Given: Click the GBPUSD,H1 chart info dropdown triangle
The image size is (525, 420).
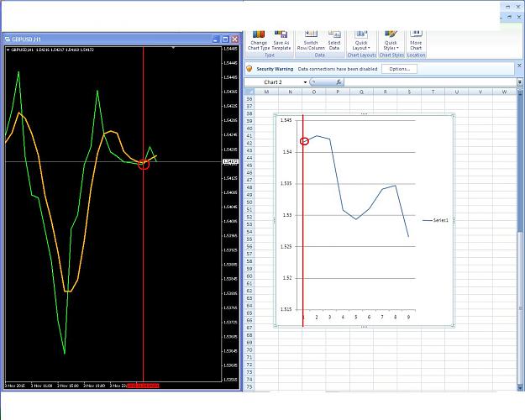Looking at the screenshot, I should click(x=8, y=50).
